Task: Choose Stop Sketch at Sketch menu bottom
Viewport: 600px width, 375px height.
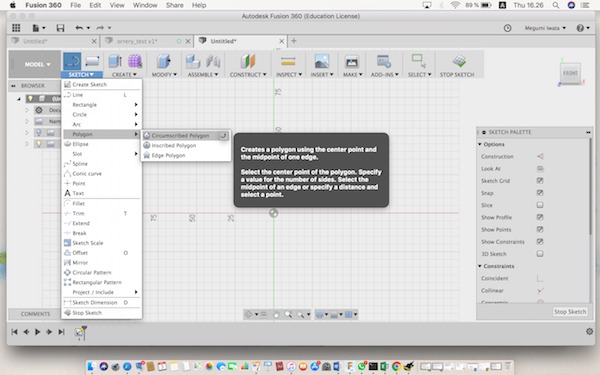Action: [x=101, y=313]
